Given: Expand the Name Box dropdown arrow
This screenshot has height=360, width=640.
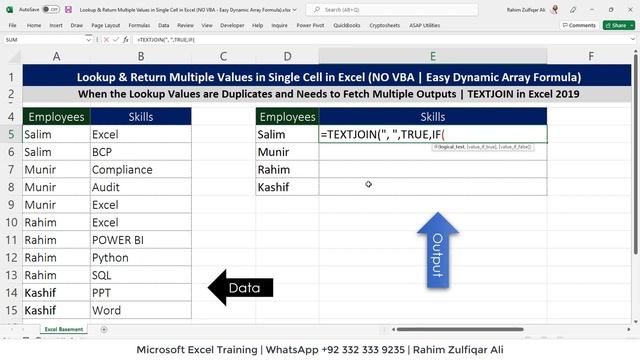Looking at the screenshot, I should click(x=88, y=40).
